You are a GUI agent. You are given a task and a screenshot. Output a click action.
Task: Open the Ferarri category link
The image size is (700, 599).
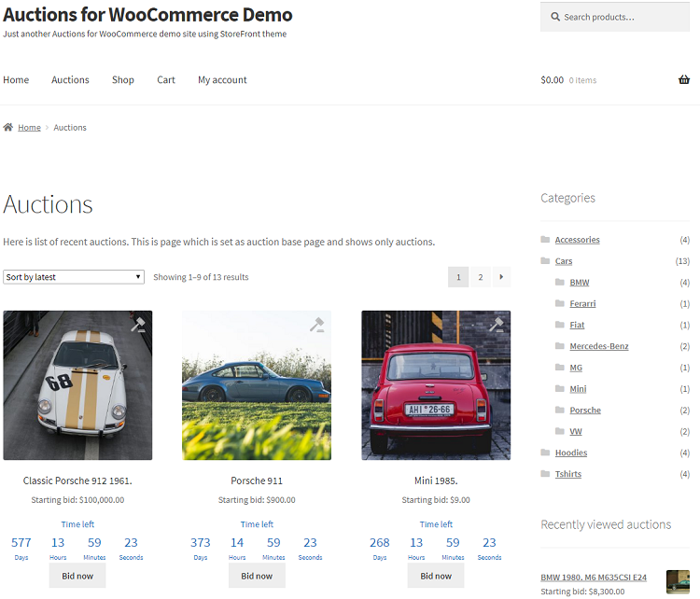coord(582,304)
